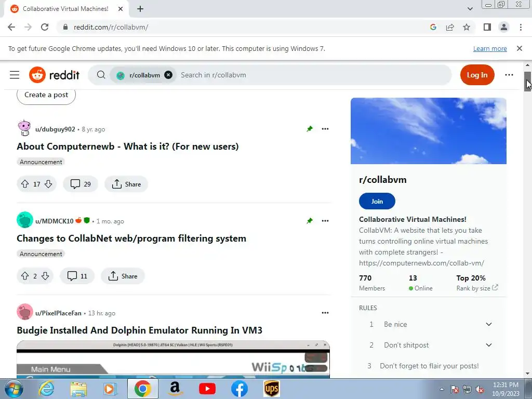
Task: Open Reddit header three-dot menu
Action: click(509, 75)
